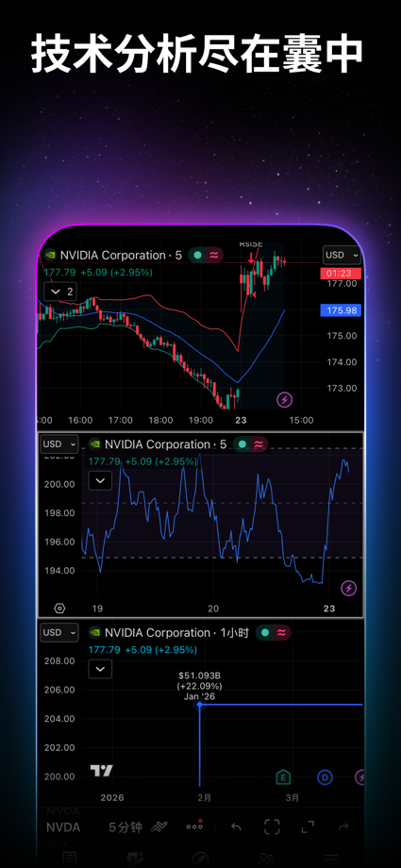Tap 200.00 on middle chart price axis
Viewport: 401px width, 868px height.
pyautogui.click(x=59, y=484)
